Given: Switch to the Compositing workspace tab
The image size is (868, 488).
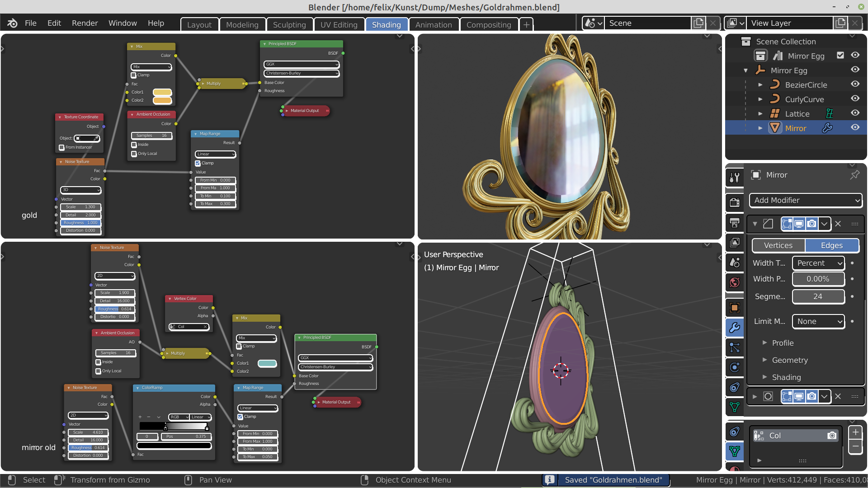Looking at the screenshot, I should (x=489, y=24).
